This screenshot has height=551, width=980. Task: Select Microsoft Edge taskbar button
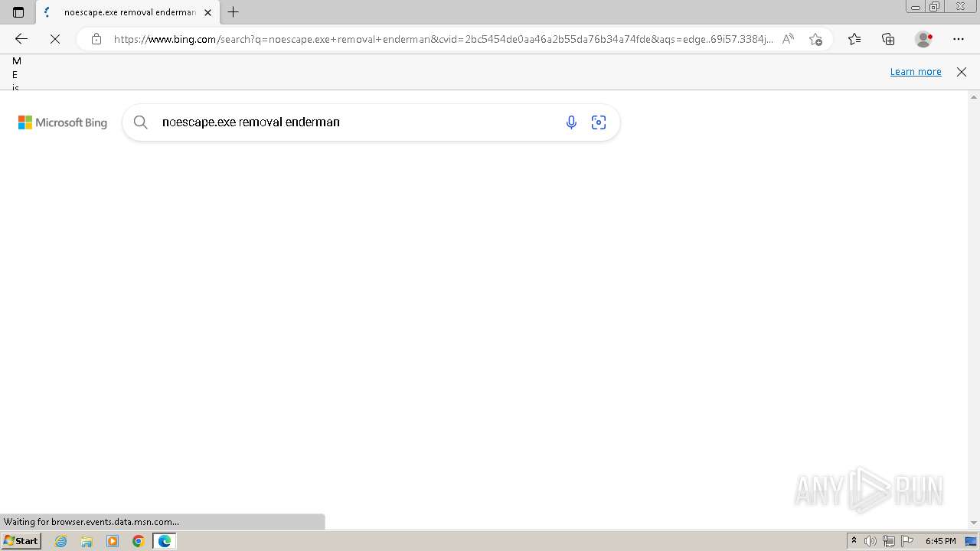[x=165, y=541]
